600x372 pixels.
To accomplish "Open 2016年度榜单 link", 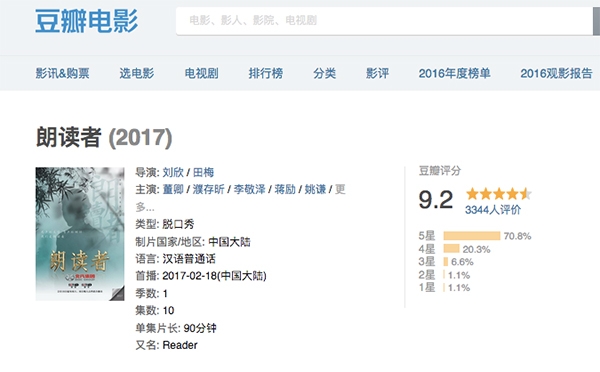I will 454,73.
